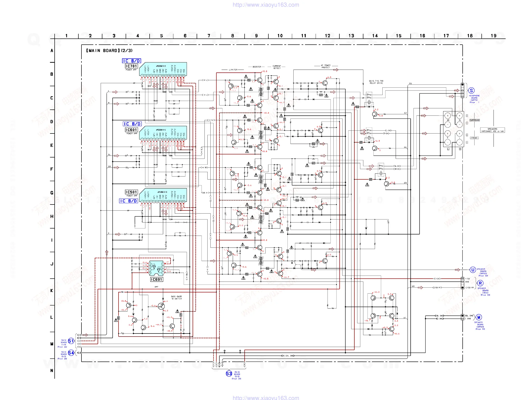Click the IC501 power amp chip
The height and width of the screenshot is (400, 532).
coord(163,194)
